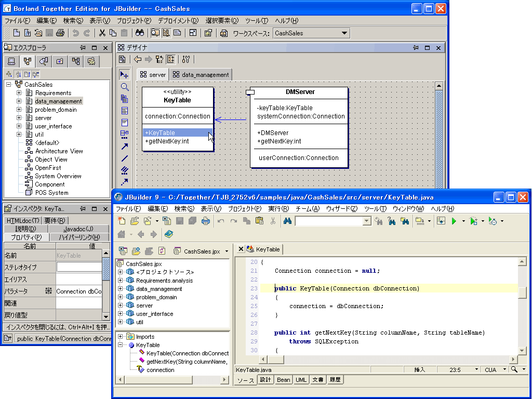Open the JBuilder search field dropdown arrow
Screen dimensions: 532x399
tap(367, 221)
